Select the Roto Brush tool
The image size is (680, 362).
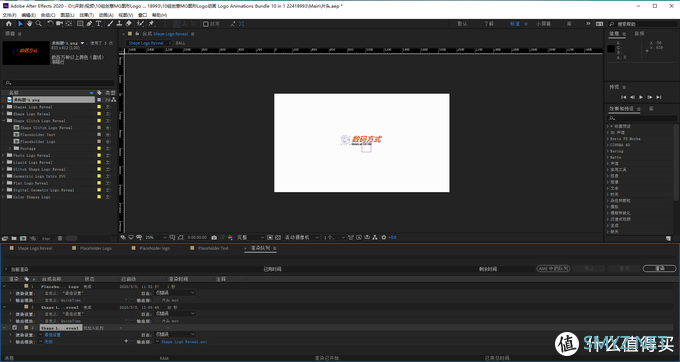pos(140,24)
